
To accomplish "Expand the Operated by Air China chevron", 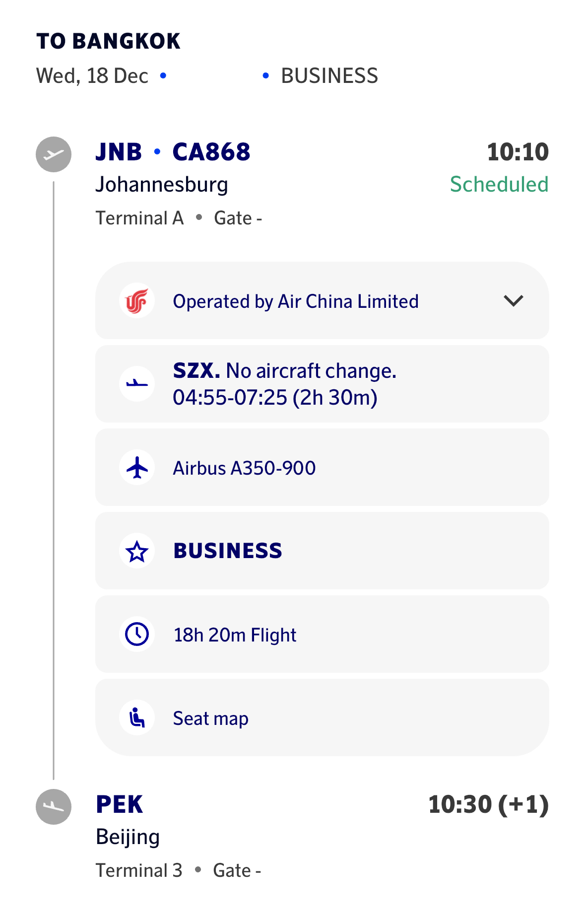I will pos(513,301).
